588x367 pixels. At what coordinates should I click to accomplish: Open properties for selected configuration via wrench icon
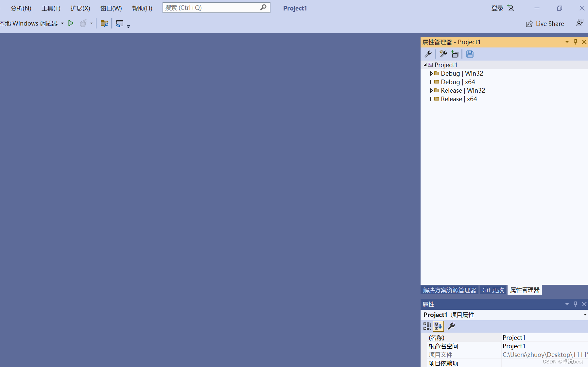[x=428, y=54]
